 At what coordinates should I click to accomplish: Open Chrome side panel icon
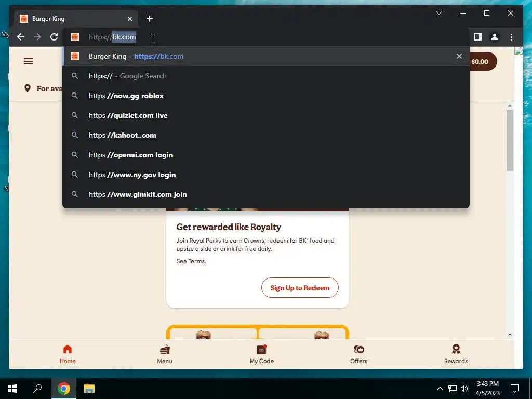(478, 37)
